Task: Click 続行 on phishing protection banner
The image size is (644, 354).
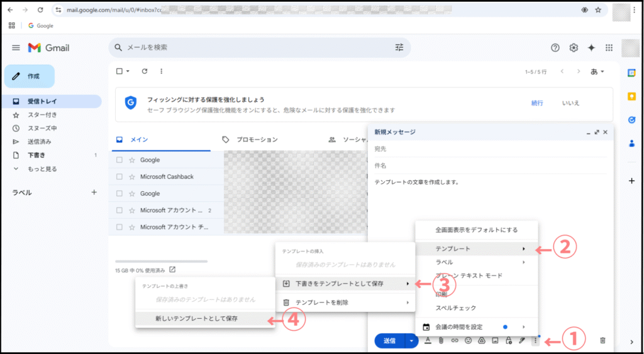Action: 537,103
